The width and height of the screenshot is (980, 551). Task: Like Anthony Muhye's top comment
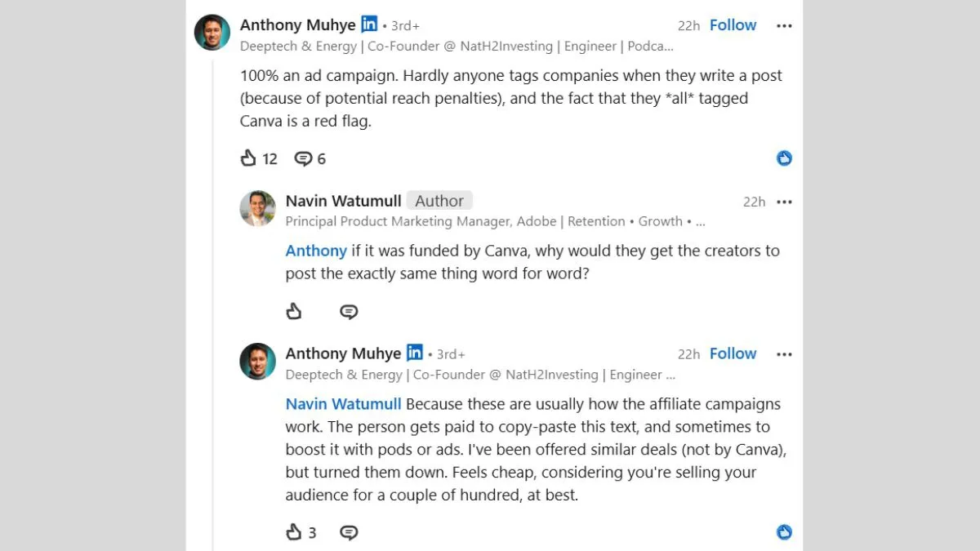249,158
